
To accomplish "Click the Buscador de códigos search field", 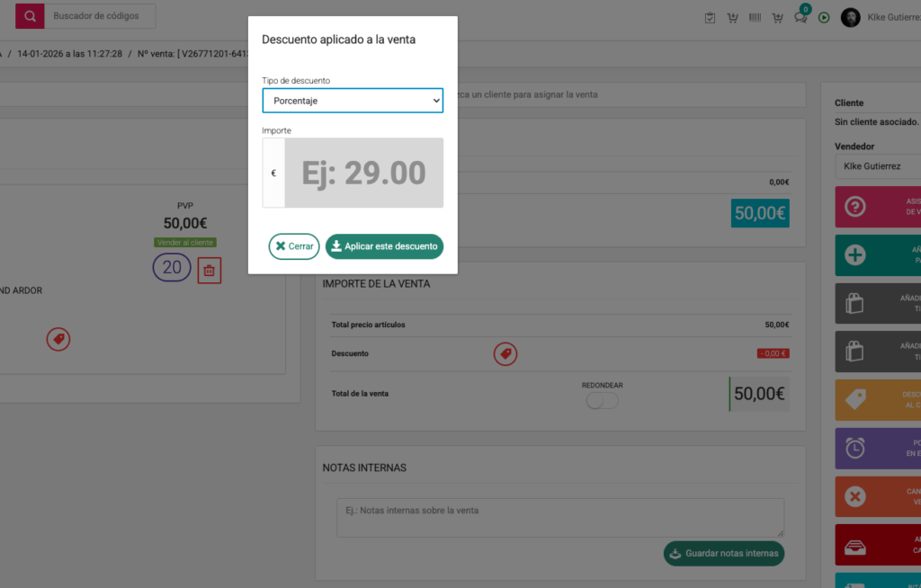I will 99,16.
